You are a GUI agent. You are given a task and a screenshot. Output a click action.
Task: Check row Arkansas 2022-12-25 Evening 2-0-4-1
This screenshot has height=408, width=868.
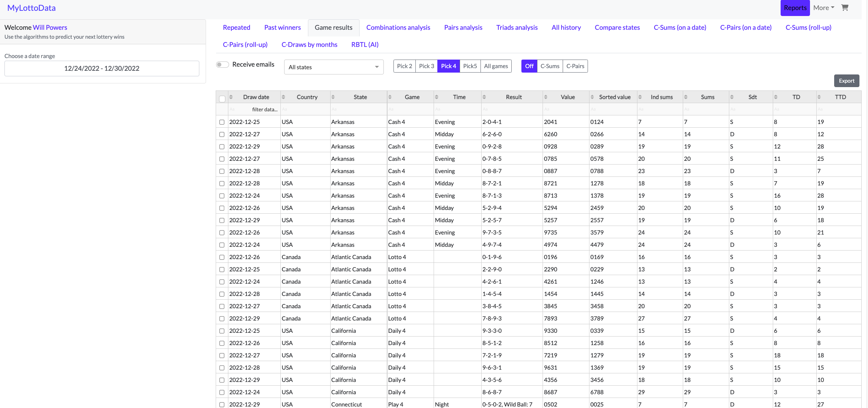(222, 122)
